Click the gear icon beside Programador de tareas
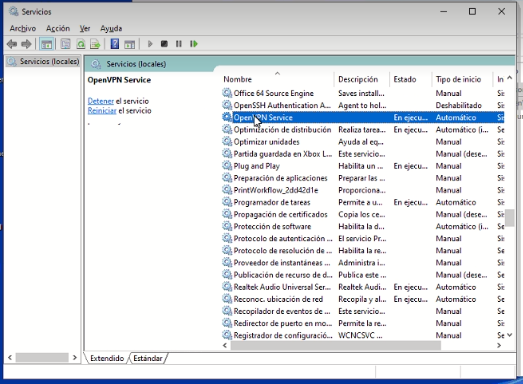This screenshot has height=384, width=523. 227,202
